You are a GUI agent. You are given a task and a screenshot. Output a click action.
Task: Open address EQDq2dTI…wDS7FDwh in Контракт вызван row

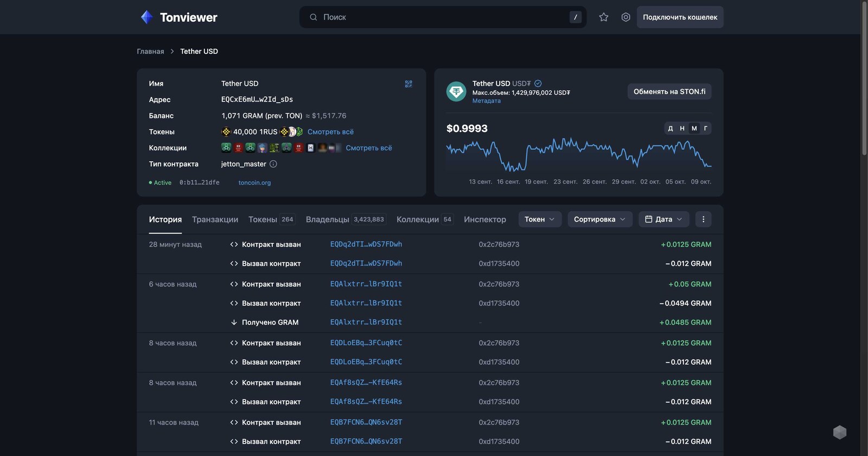366,244
